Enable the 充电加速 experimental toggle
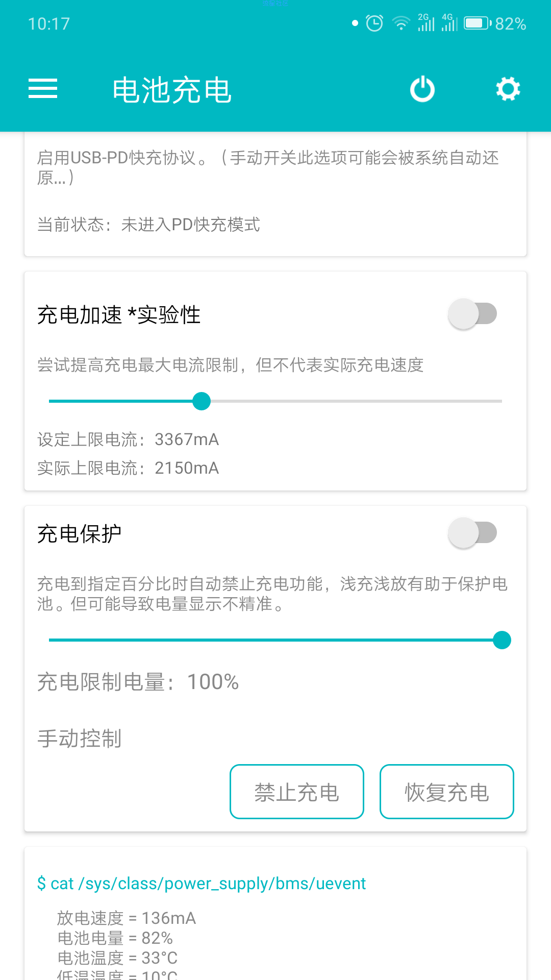 click(x=472, y=314)
